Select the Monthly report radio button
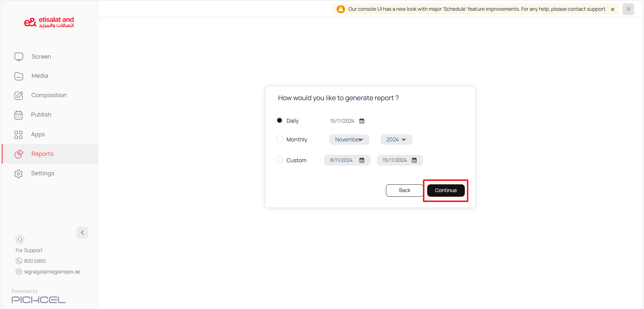This screenshot has width=644, height=309. click(x=280, y=139)
